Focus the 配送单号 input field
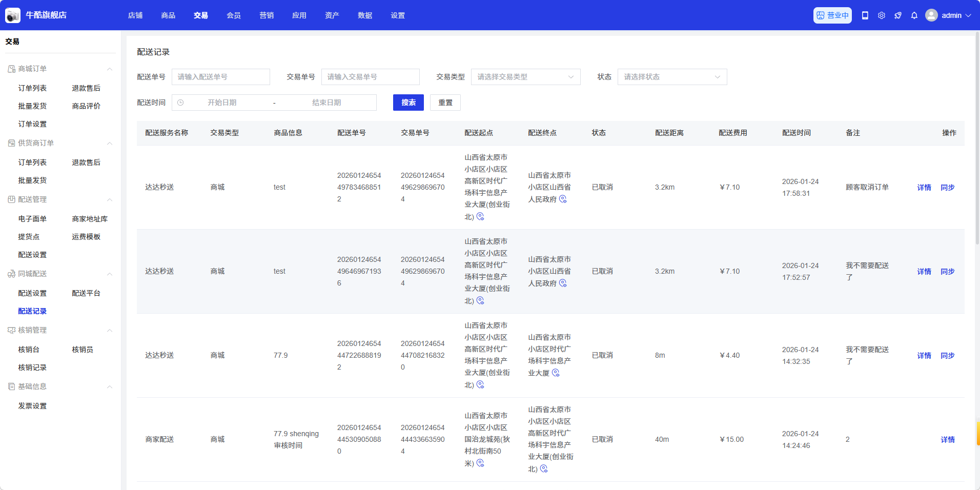Viewport: 980px width, 490px height. click(x=220, y=77)
